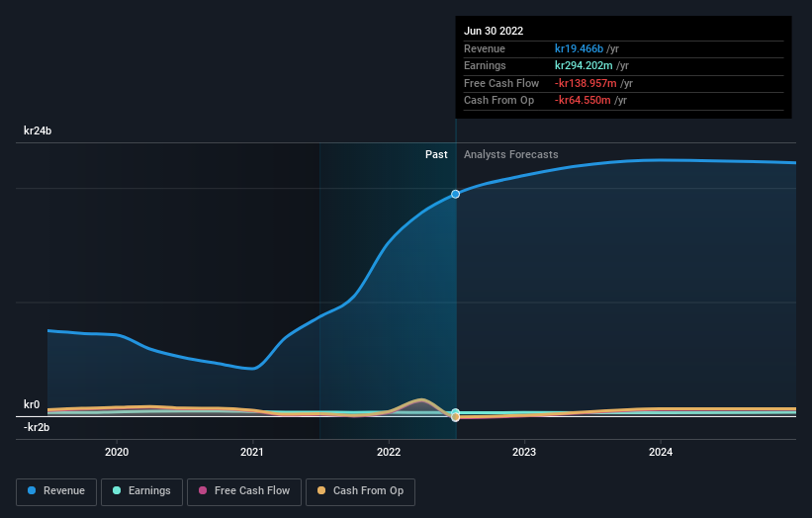
Task: Click the -kr2b y-axis label
Action: [x=37, y=427]
